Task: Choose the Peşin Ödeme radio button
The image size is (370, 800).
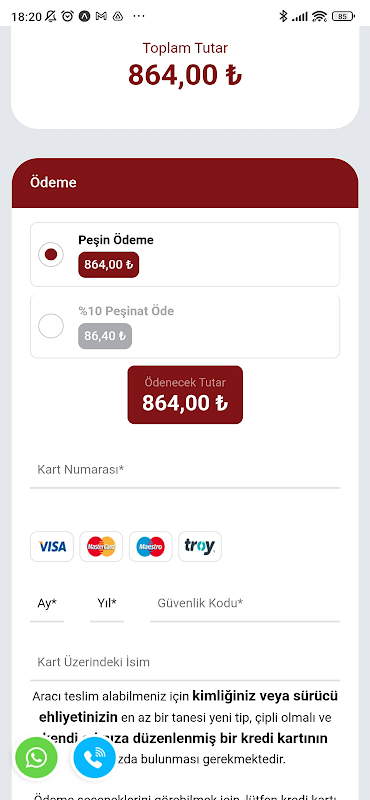Action: click(x=51, y=255)
